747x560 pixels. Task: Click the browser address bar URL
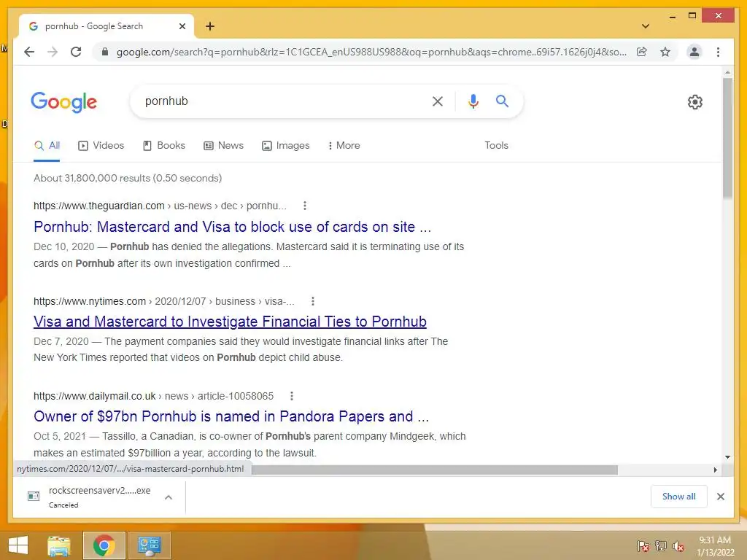tap(371, 52)
